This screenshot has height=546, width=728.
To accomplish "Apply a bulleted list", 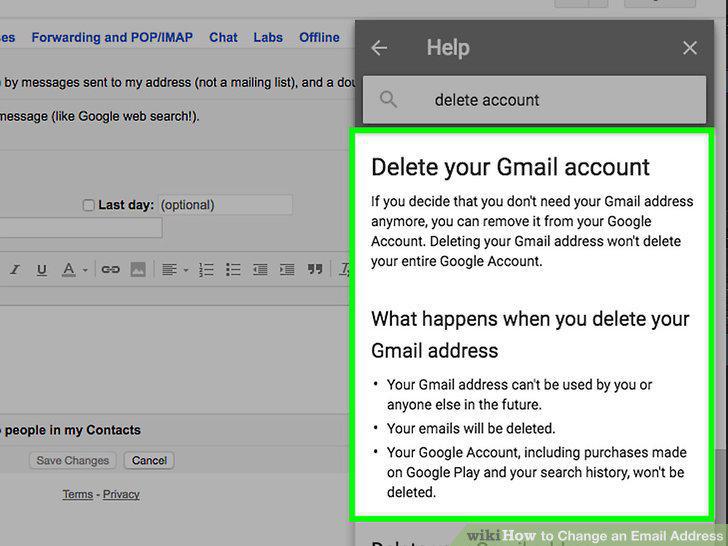I will coord(233,269).
